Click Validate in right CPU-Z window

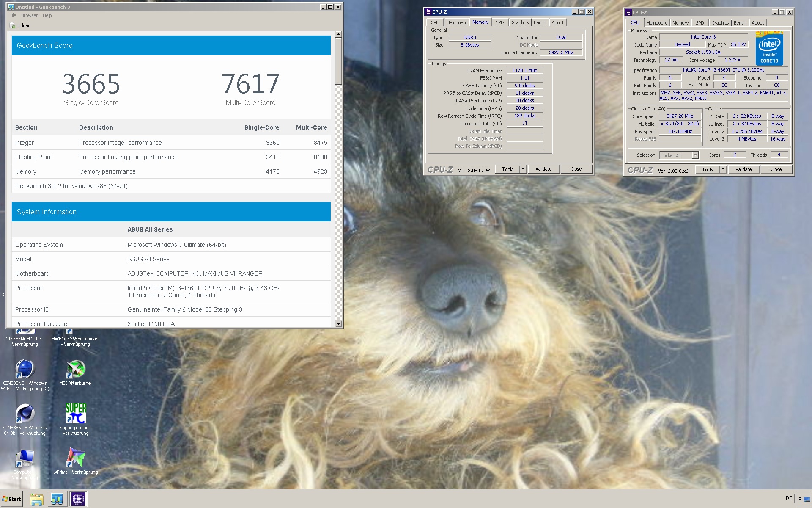(x=743, y=169)
